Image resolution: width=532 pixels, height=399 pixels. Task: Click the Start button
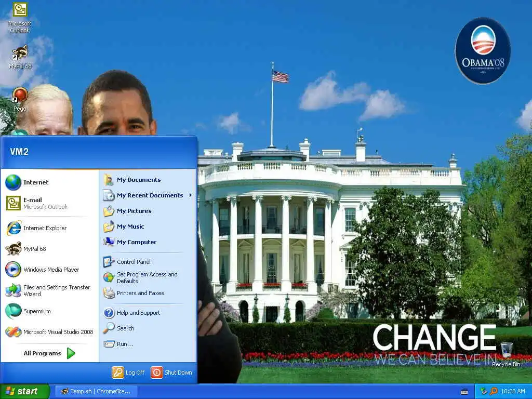25,391
